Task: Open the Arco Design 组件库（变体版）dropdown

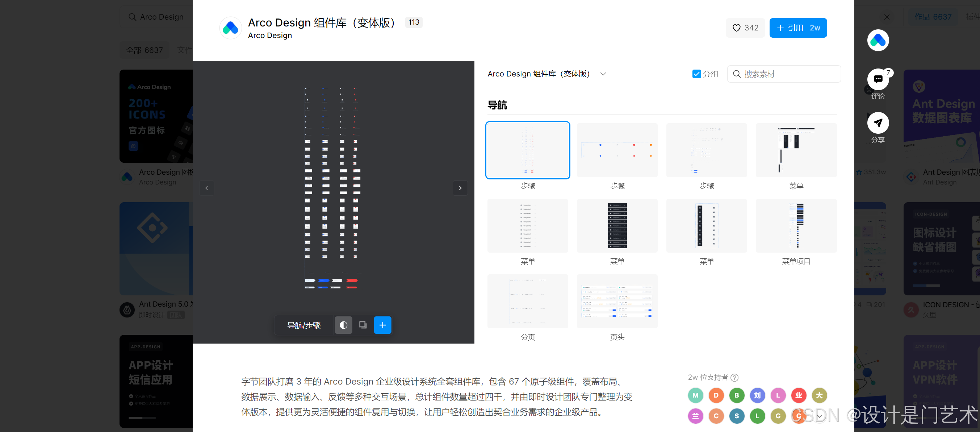Action: [x=603, y=74]
